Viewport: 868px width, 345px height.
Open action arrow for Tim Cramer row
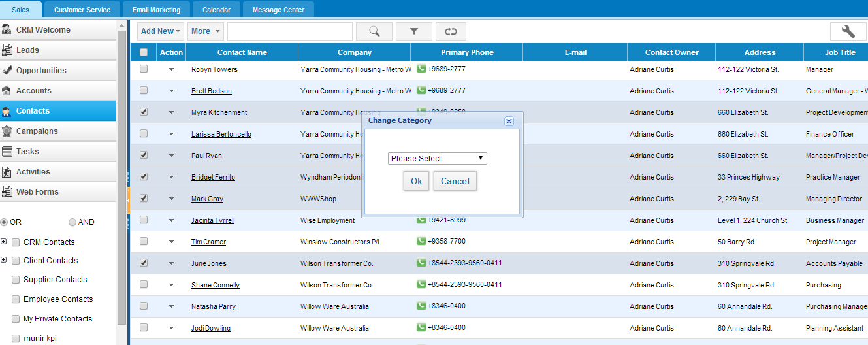tap(172, 242)
